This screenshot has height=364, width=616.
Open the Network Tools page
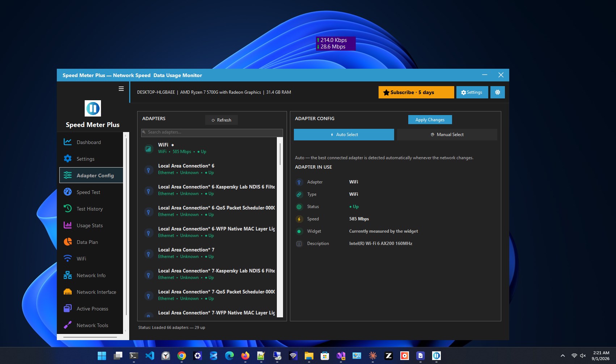[91, 325]
